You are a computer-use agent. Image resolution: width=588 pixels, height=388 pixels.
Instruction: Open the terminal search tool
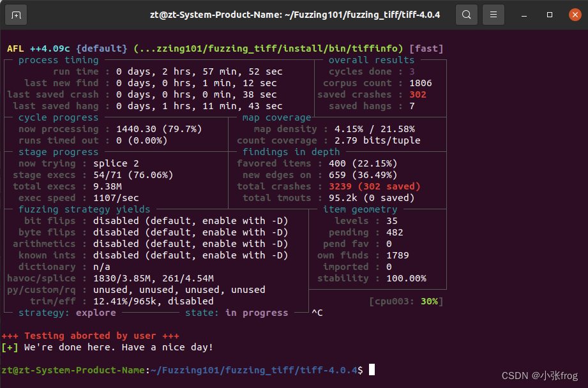(x=467, y=15)
